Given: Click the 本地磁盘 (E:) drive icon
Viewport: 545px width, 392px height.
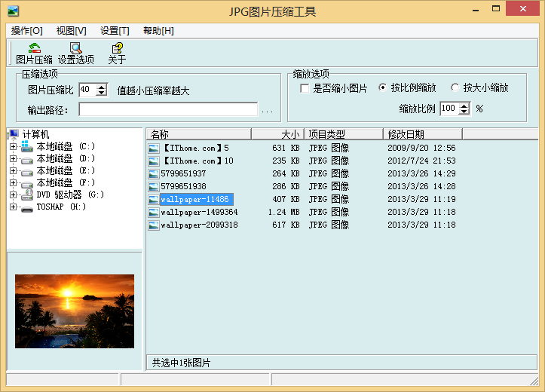Looking at the screenshot, I should (27, 173).
